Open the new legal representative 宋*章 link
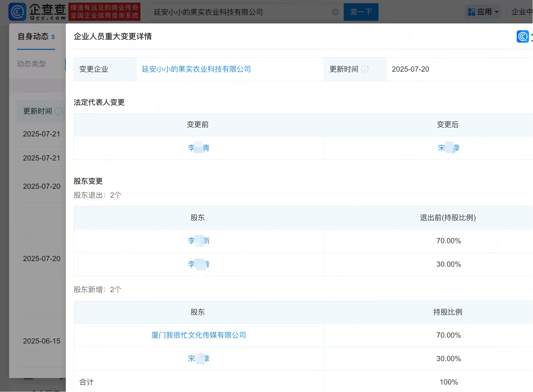 pyautogui.click(x=449, y=148)
